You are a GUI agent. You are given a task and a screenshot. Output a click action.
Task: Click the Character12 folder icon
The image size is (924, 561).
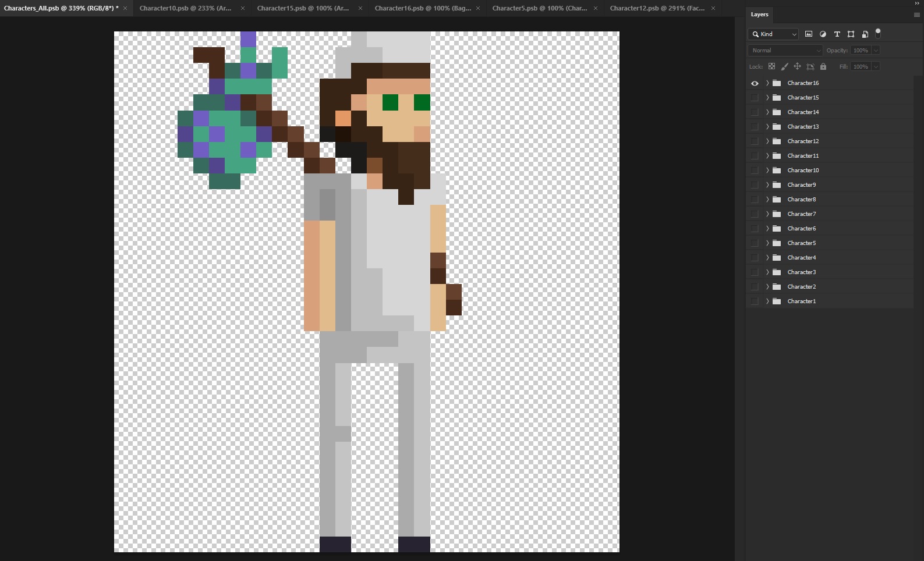coord(777,141)
